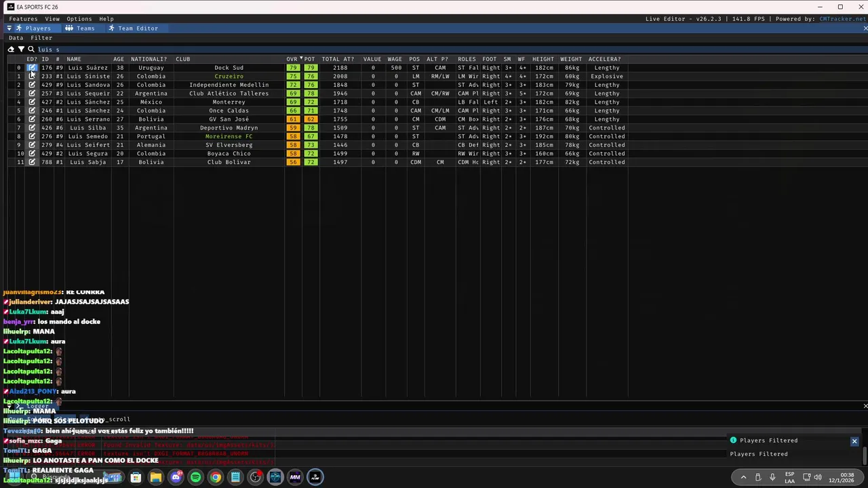The height and width of the screenshot is (488, 868).
Task: Open edit icon for Luis Segura row
Action: (x=32, y=153)
